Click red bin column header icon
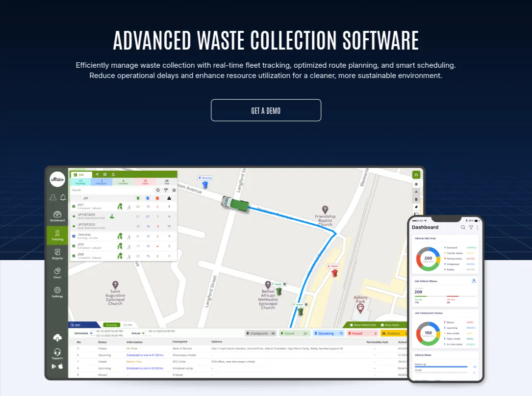532x396 pixels. pyautogui.click(x=157, y=198)
